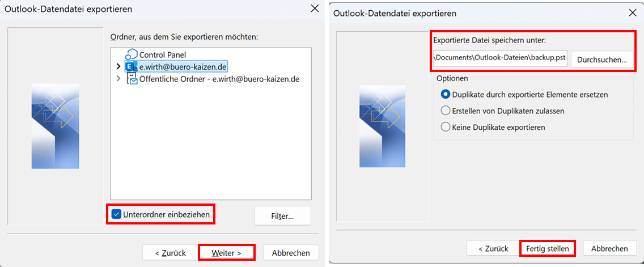Click the Öffentliche Ordner mailbox icon

132,79
